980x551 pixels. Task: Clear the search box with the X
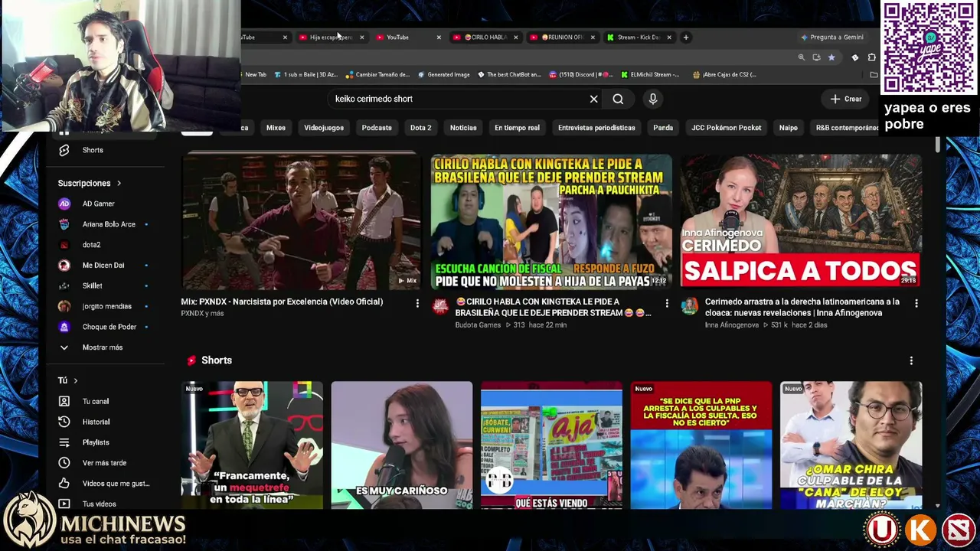coord(593,99)
